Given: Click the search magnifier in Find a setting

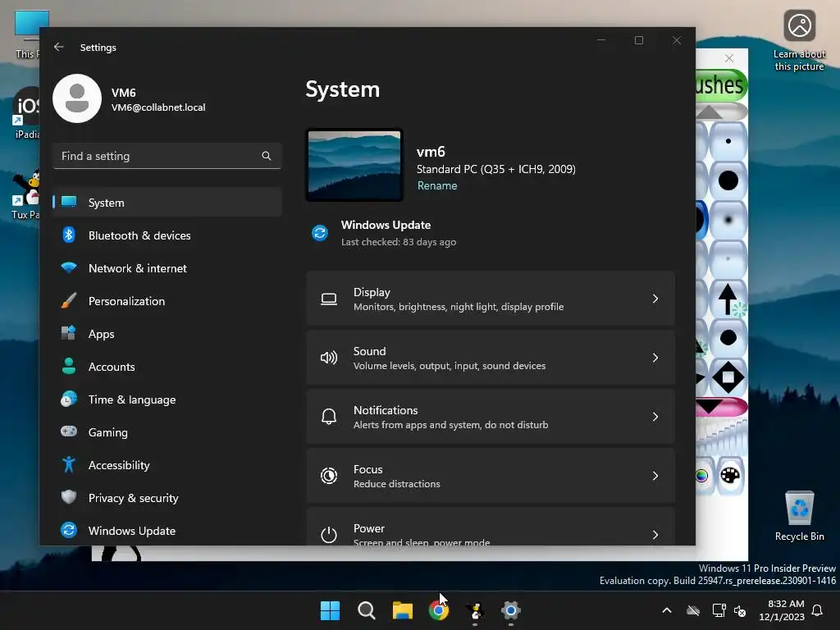Looking at the screenshot, I should pyautogui.click(x=267, y=156).
